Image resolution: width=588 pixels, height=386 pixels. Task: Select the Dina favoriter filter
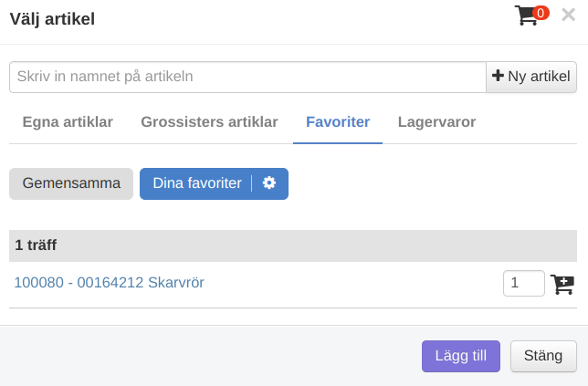196,183
